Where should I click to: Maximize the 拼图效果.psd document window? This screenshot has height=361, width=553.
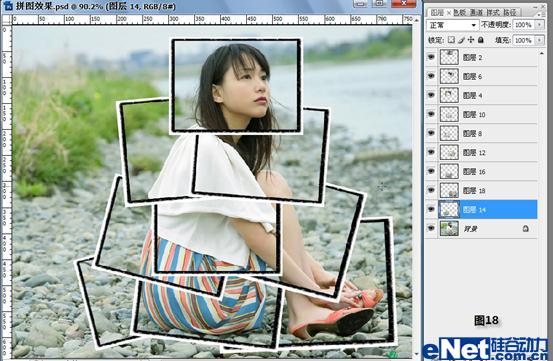pos(379,3)
